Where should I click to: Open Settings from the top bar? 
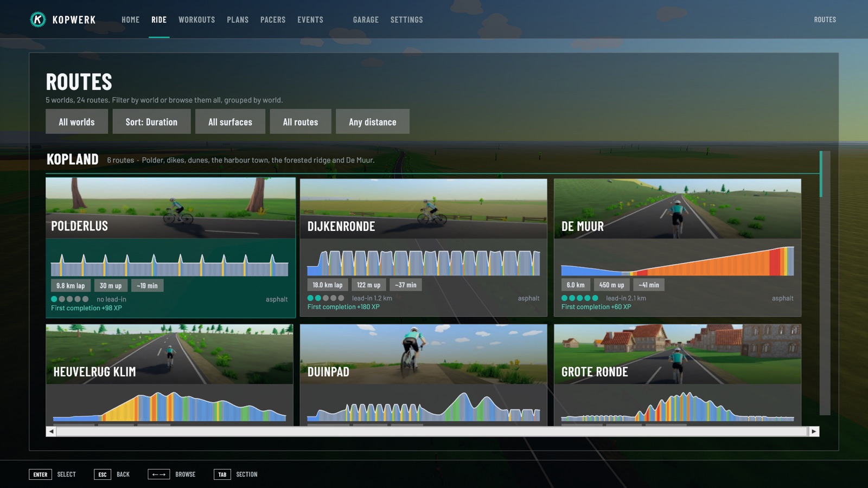tap(406, 20)
